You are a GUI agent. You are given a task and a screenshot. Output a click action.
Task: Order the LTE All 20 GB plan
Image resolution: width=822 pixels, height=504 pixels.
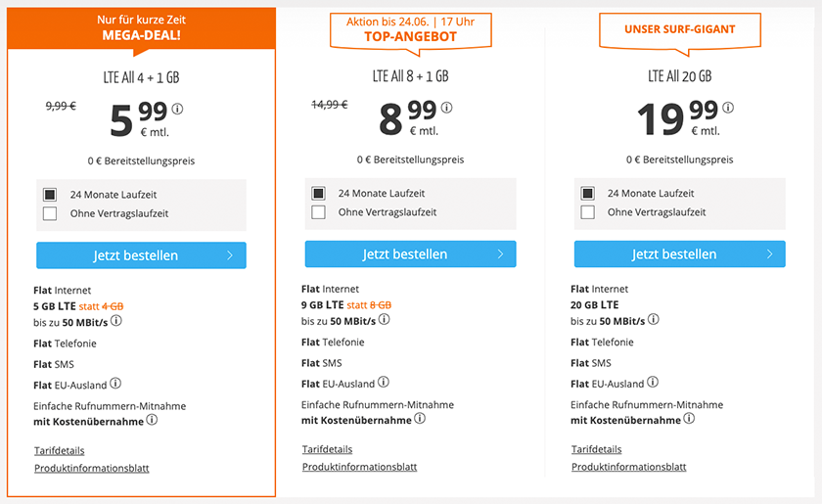(x=679, y=254)
